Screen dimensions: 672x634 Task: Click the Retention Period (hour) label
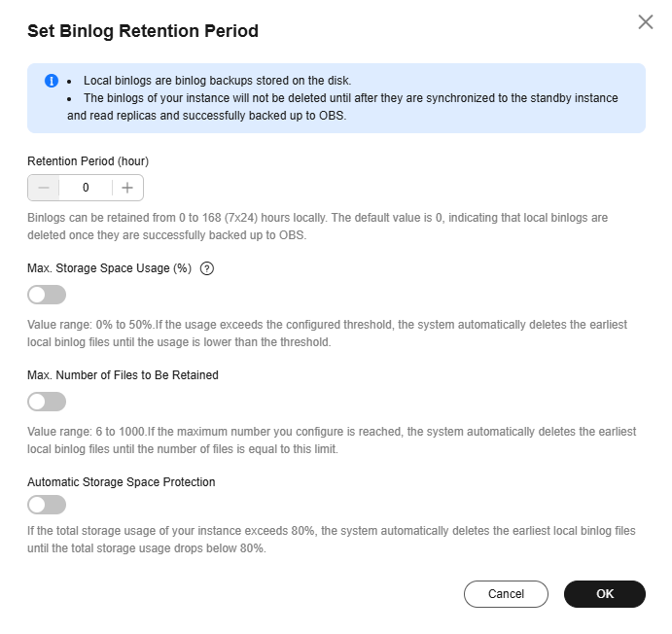point(88,160)
